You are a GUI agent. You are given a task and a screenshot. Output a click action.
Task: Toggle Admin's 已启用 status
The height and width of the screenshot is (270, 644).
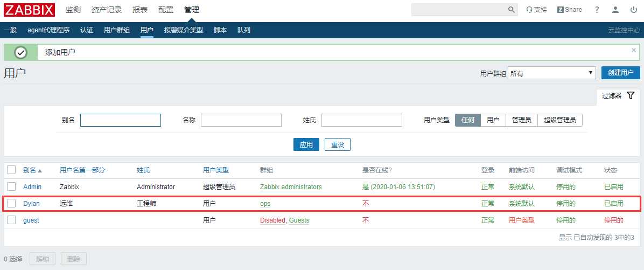[x=614, y=187]
